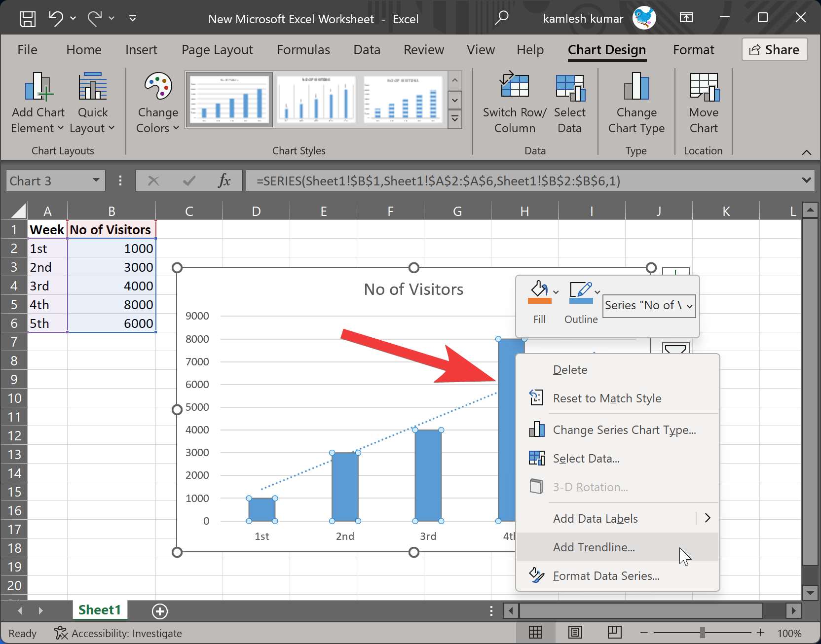The width and height of the screenshot is (821, 644).
Task: Select the second chart style thumbnail
Action: pos(316,100)
